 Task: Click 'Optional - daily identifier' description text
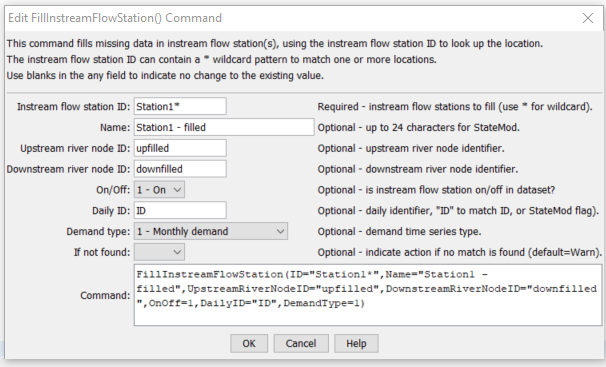coord(458,211)
